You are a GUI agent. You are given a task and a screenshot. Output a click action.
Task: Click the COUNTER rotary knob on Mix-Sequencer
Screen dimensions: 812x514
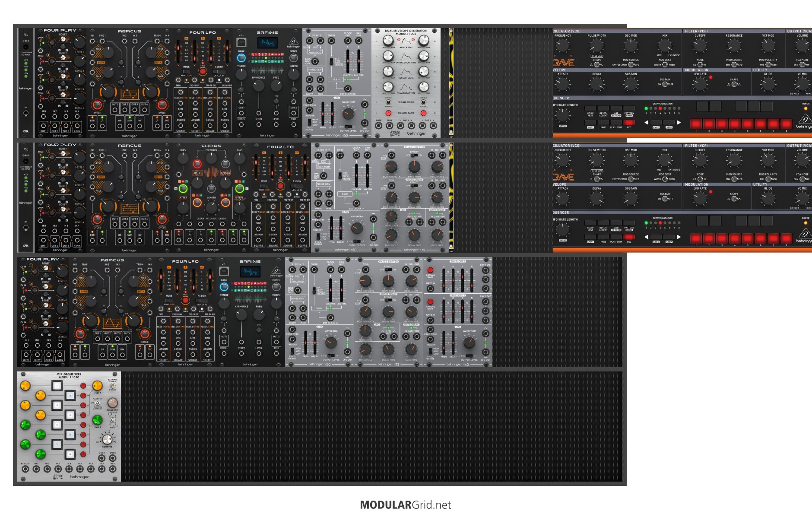[107, 439]
